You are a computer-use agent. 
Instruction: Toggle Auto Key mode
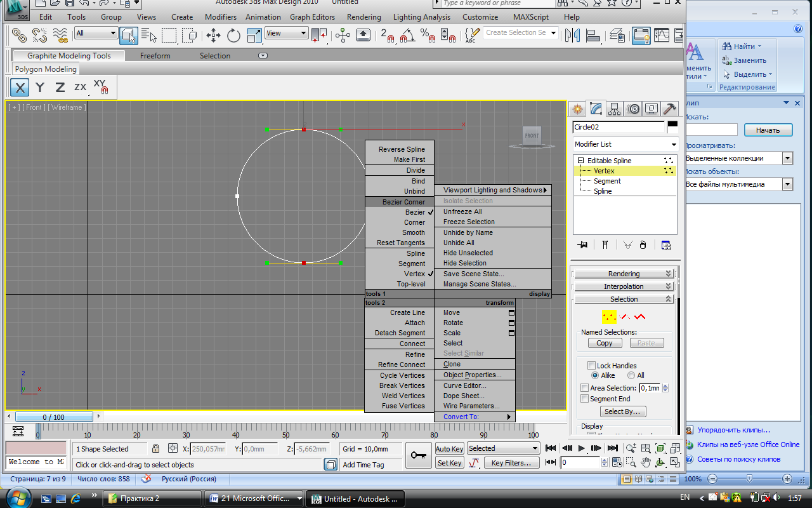tap(450, 449)
